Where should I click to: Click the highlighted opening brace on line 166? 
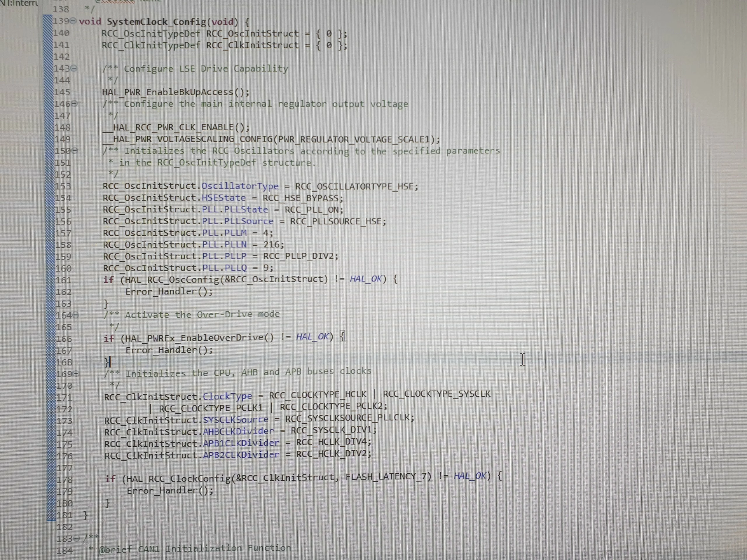click(x=342, y=336)
